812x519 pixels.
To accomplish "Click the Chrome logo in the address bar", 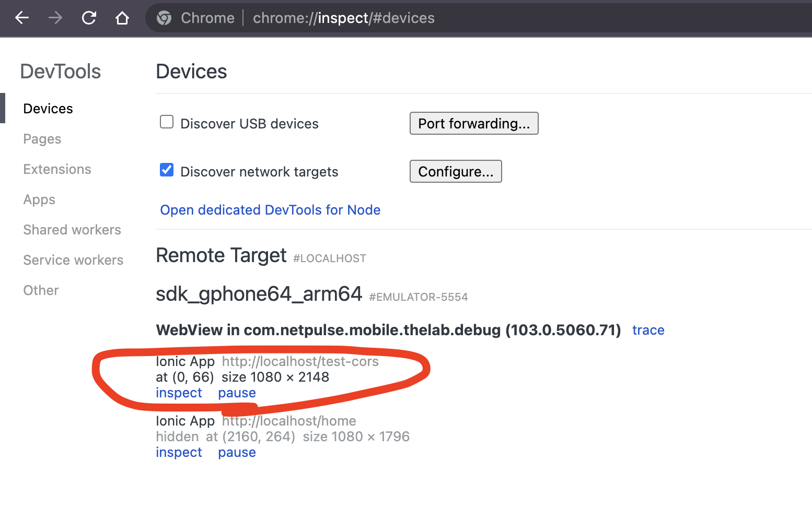I will (x=163, y=18).
